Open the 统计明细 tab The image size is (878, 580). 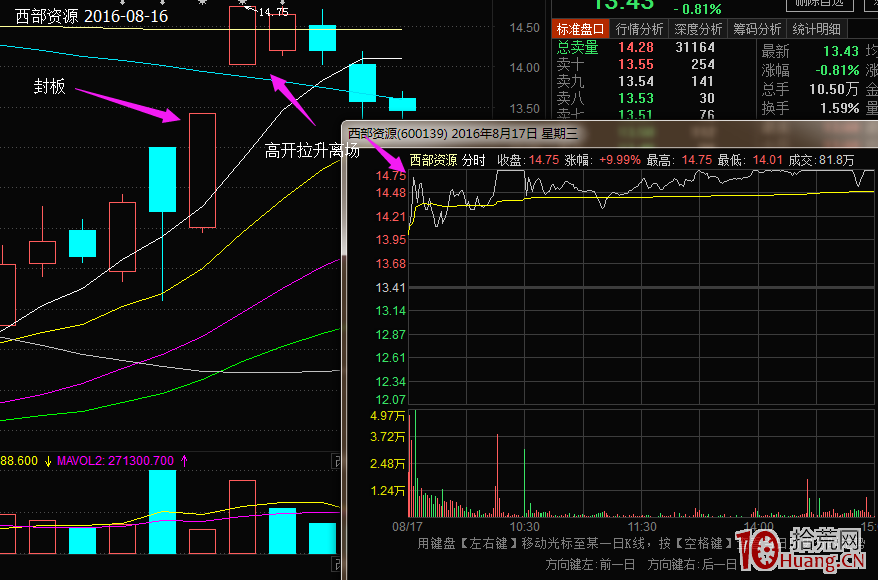point(816,29)
